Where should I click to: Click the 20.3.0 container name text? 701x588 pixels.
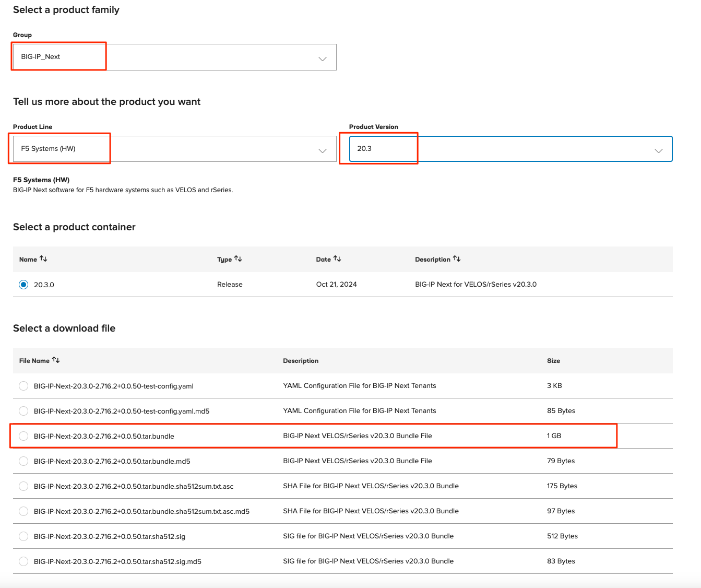[x=44, y=285]
